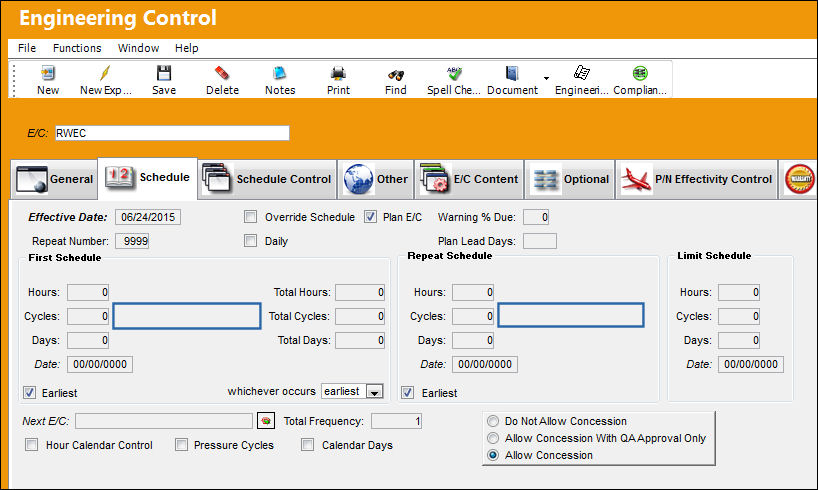The image size is (818, 490).
Task: Click the Plan Lead Days field
Action: pos(539,241)
